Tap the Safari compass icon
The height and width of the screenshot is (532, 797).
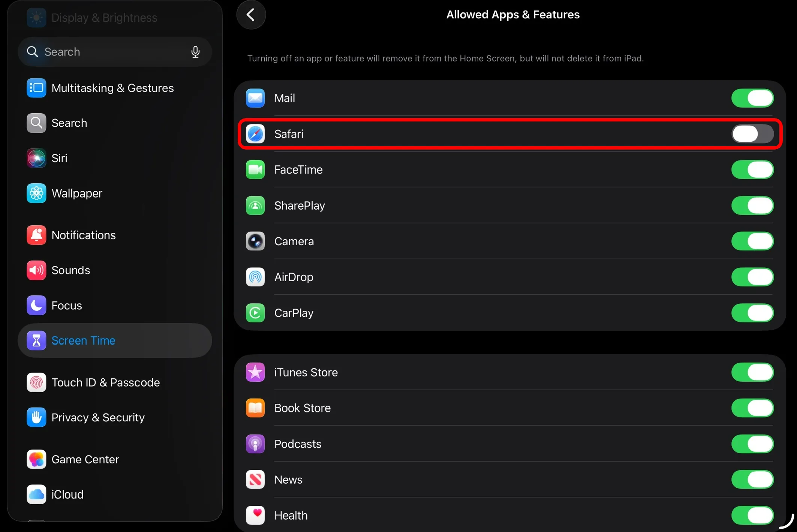(x=255, y=134)
